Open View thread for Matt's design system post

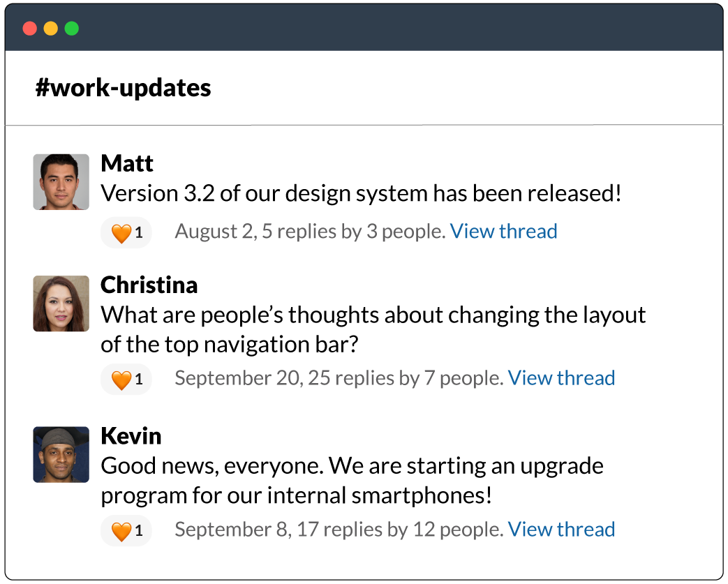(x=503, y=231)
